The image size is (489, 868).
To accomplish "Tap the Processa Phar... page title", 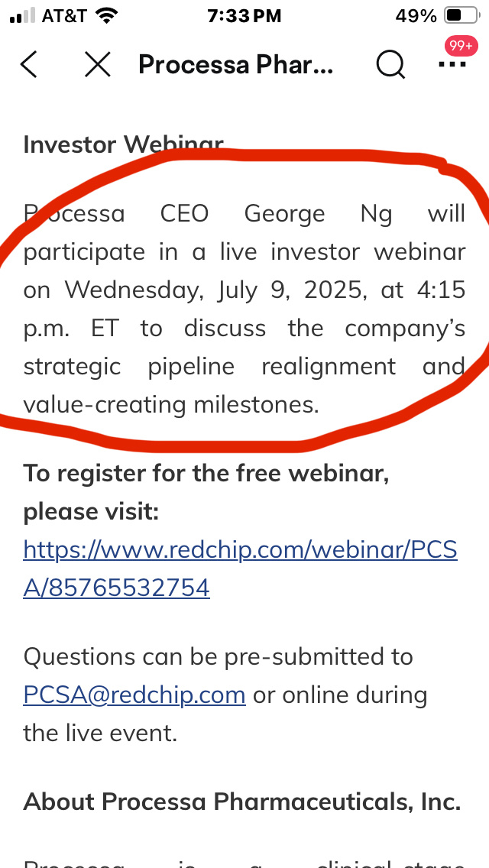I will (236, 65).
